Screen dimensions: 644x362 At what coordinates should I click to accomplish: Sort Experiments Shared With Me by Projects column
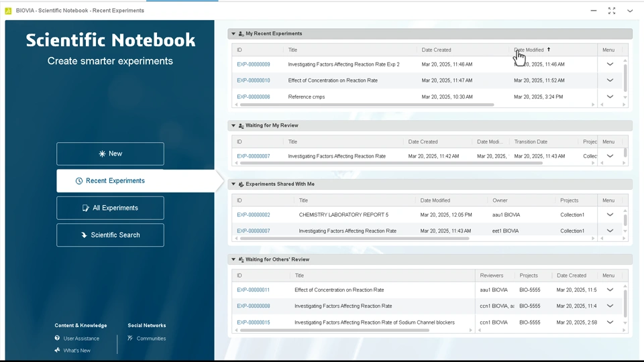pyautogui.click(x=570, y=200)
